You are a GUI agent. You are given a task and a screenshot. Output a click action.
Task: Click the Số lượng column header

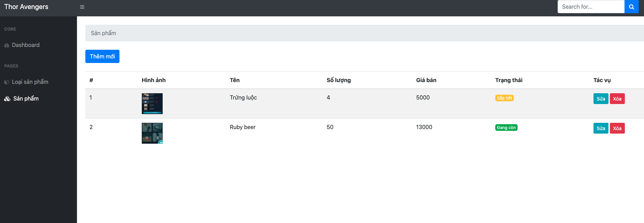pos(339,80)
